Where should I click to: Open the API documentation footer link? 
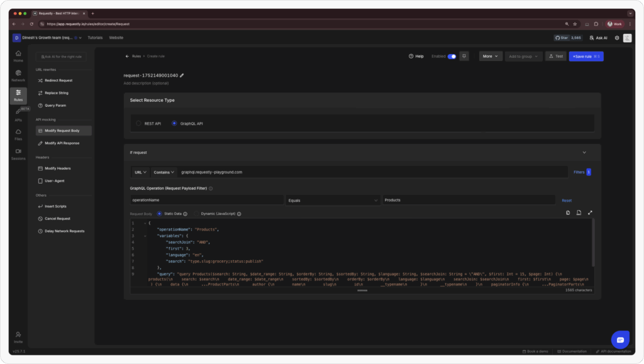pyautogui.click(x=613, y=351)
